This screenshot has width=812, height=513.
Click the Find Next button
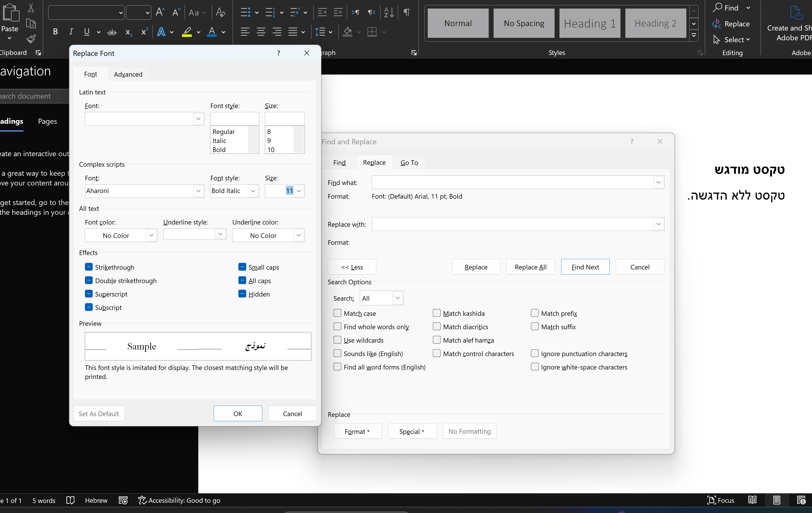pyautogui.click(x=585, y=267)
